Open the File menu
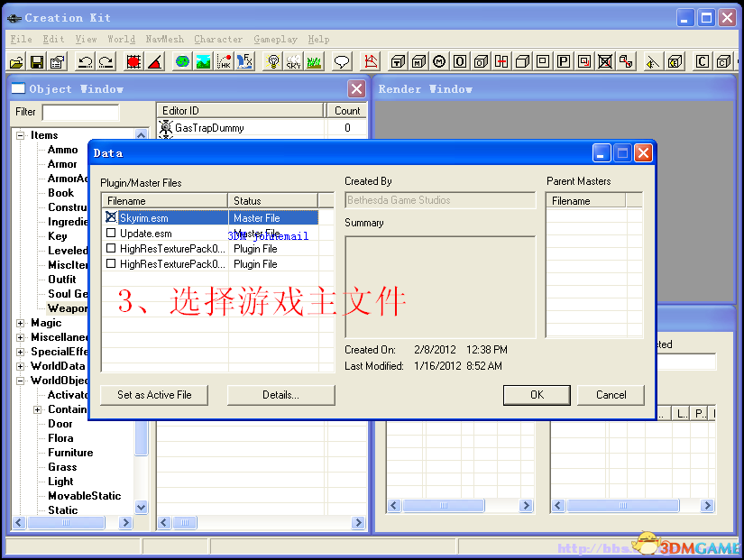This screenshot has height=560, width=744. pos(22,40)
